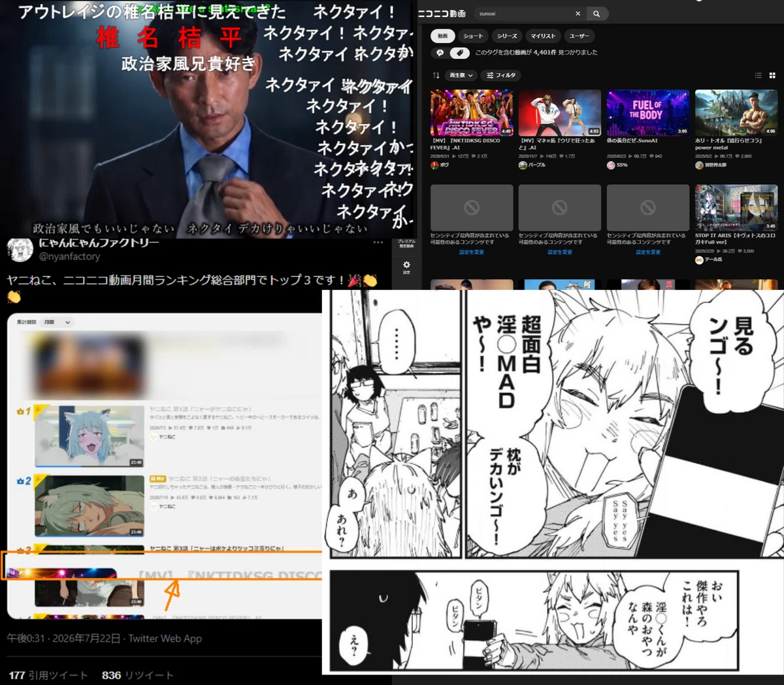784x685 pixels.
Task: Open the STOP IT ARIS video thumbnail
Action: point(736,207)
